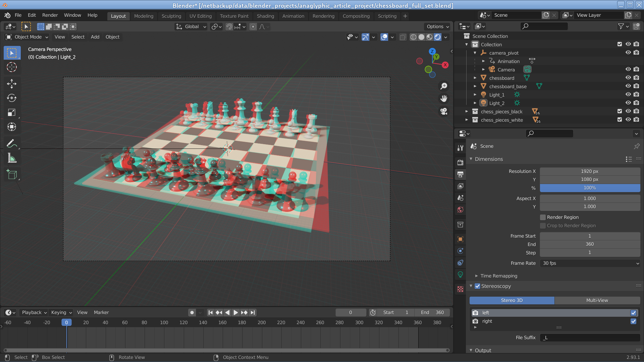Select the Rotate tool

[x=12, y=98]
